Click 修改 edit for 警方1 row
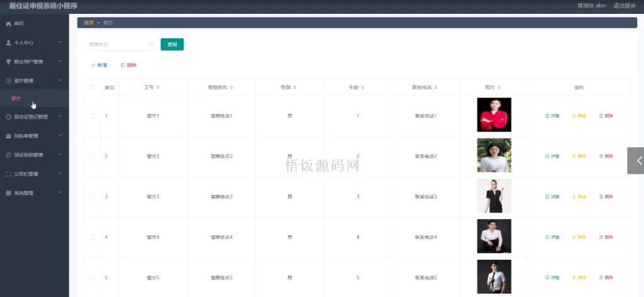 coord(579,116)
